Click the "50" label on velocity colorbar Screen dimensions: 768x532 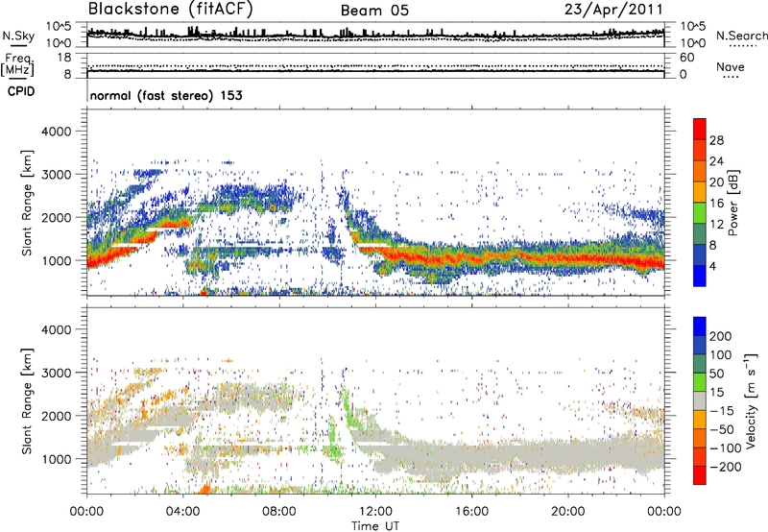pyautogui.click(x=716, y=374)
